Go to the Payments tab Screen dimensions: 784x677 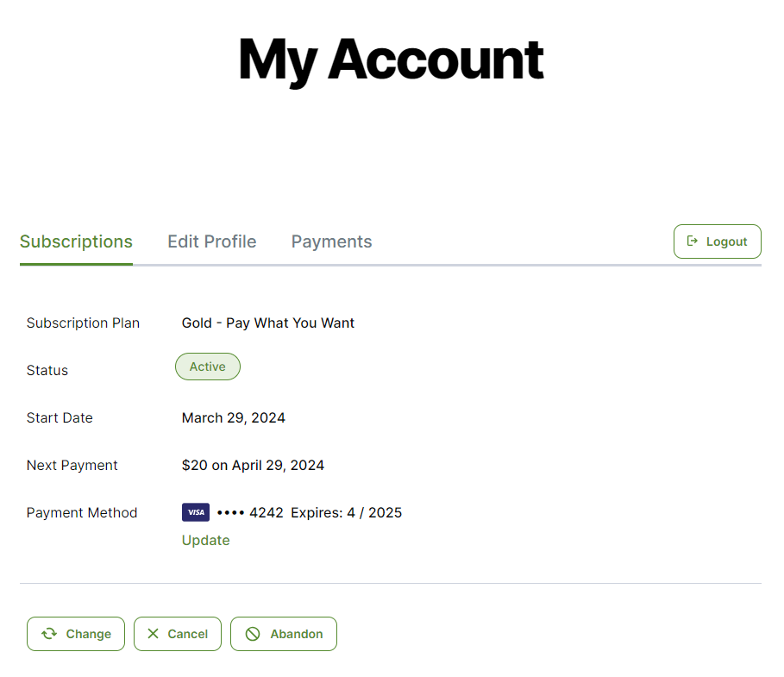[x=331, y=241]
